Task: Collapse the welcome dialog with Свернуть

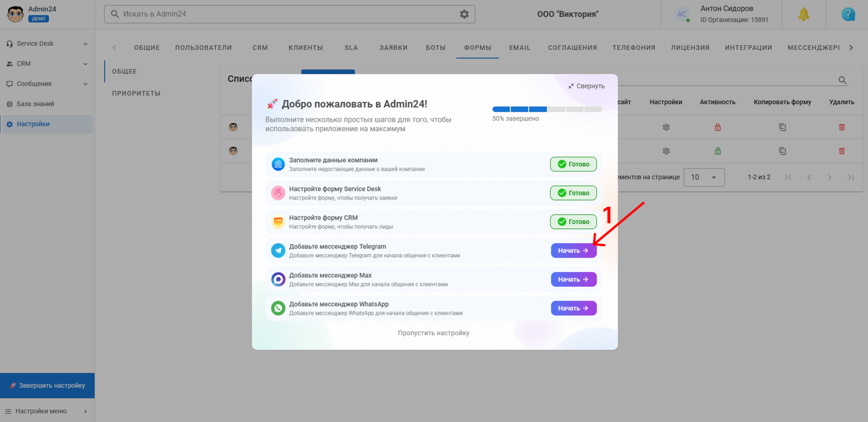Action: (x=586, y=86)
